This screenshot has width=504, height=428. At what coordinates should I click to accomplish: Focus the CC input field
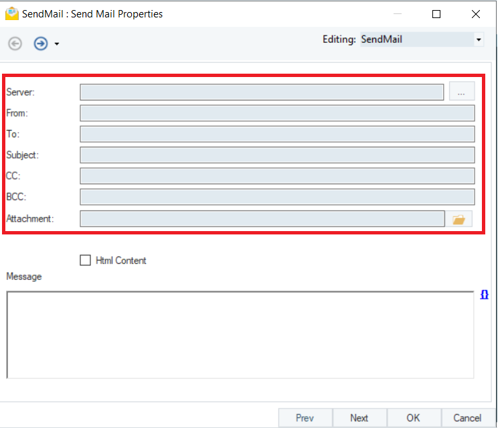click(277, 176)
